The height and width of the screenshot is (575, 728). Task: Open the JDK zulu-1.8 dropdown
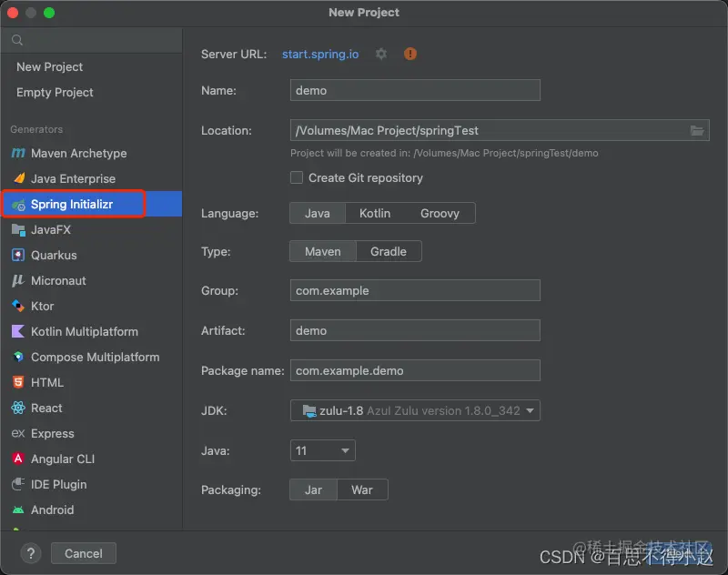click(x=415, y=410)
